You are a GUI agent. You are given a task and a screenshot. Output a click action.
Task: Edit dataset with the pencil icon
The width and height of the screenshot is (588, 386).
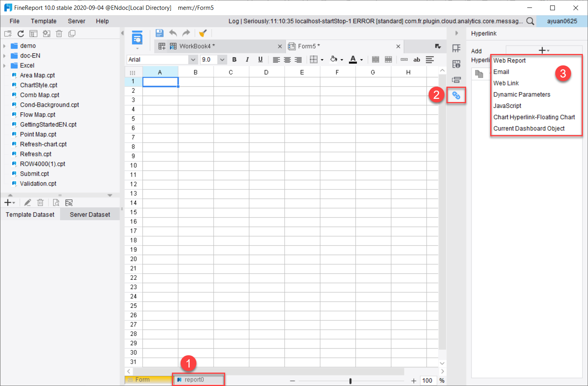(27, 202)
